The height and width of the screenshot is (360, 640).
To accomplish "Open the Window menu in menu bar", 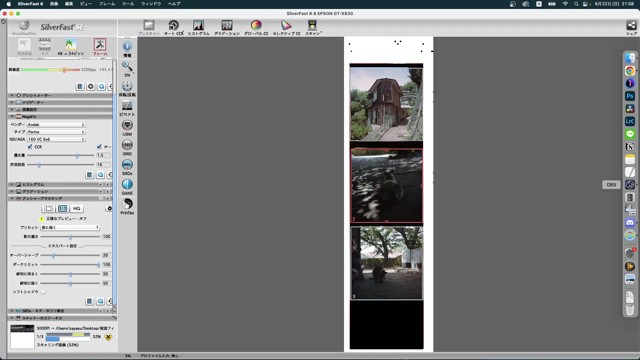I will pos(151,4).
